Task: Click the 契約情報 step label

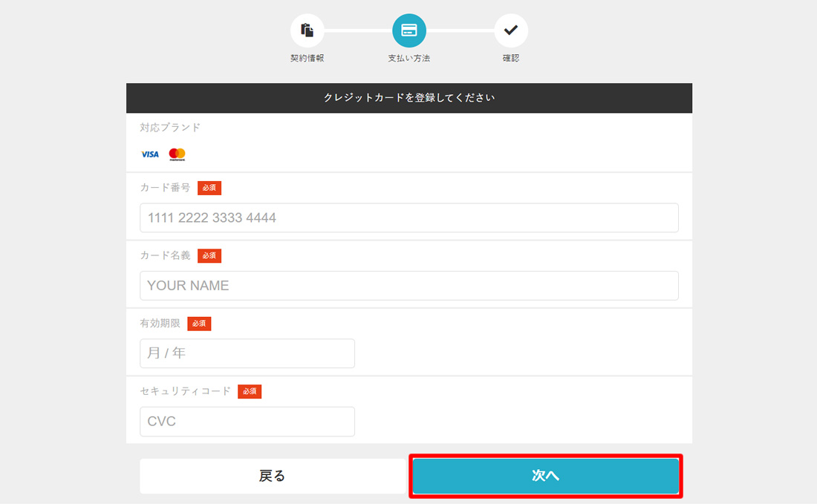Action: point(307,59)
